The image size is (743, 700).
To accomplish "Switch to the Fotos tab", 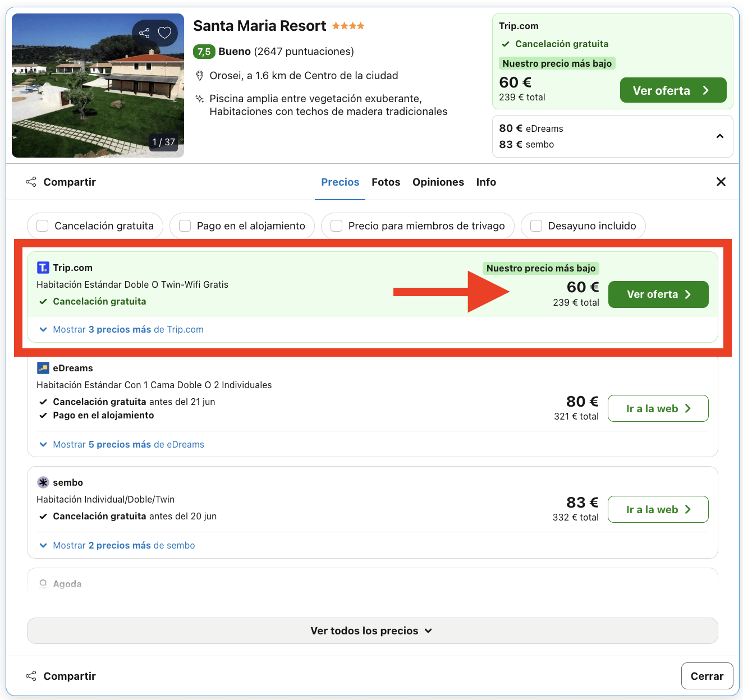I will pos(386,182).
